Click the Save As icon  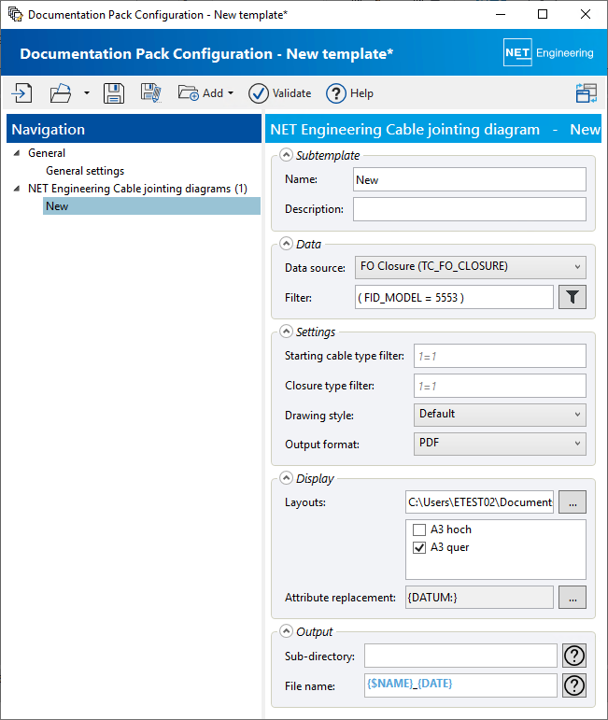click(x=151, y=93)
